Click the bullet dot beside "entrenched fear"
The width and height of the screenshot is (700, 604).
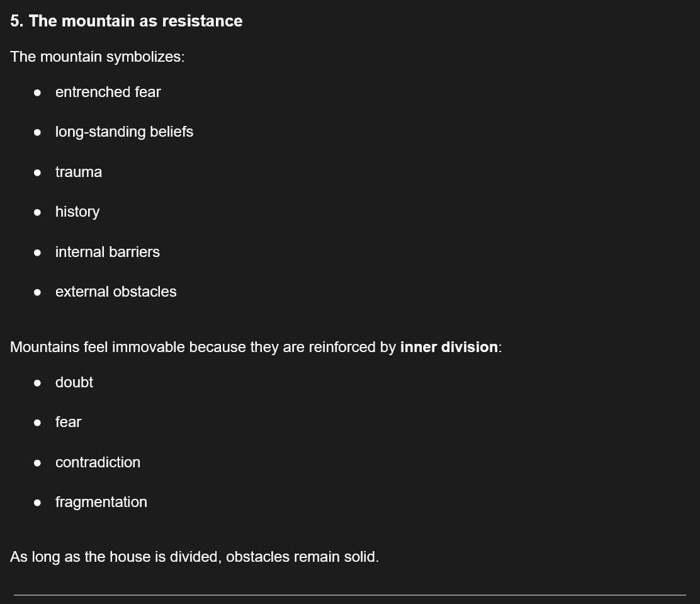[38, 93]
